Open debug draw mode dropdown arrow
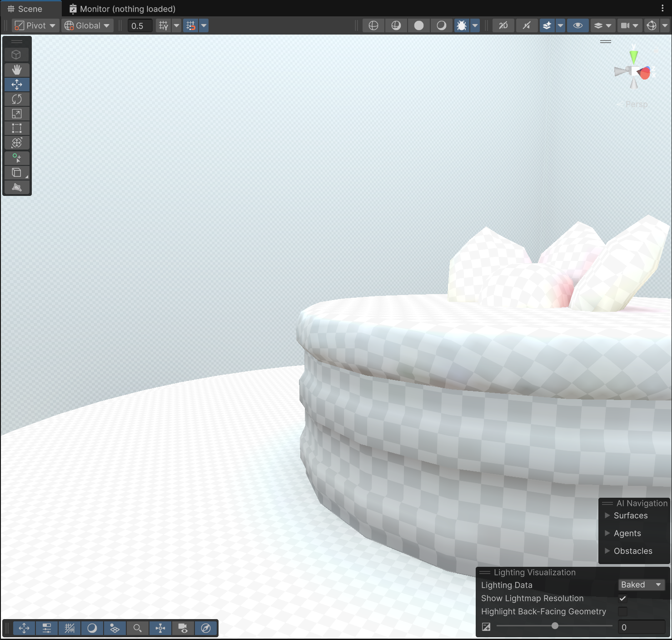 pyautogui.click(x=475, y=25)
